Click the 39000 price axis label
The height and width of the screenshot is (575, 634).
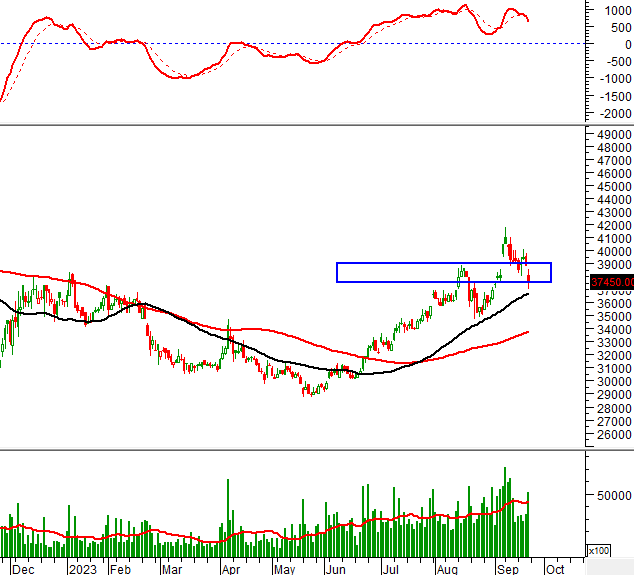614,264
